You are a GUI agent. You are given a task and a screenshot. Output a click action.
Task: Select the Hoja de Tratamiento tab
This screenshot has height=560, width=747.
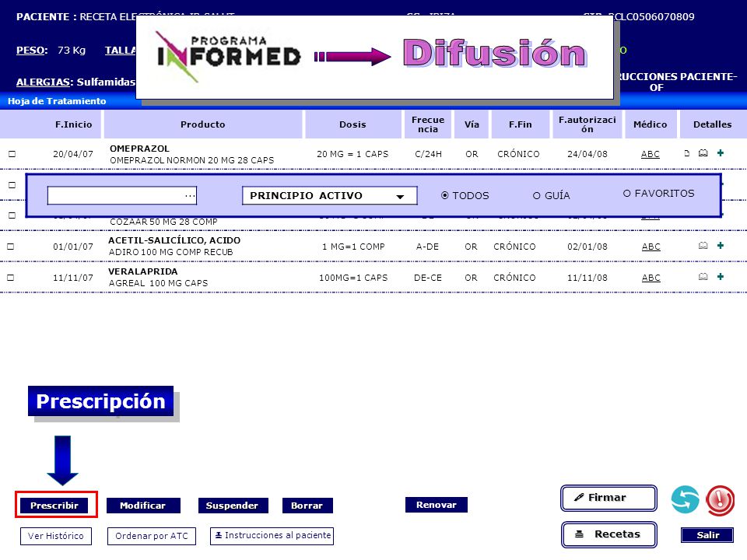click(57, 101)
